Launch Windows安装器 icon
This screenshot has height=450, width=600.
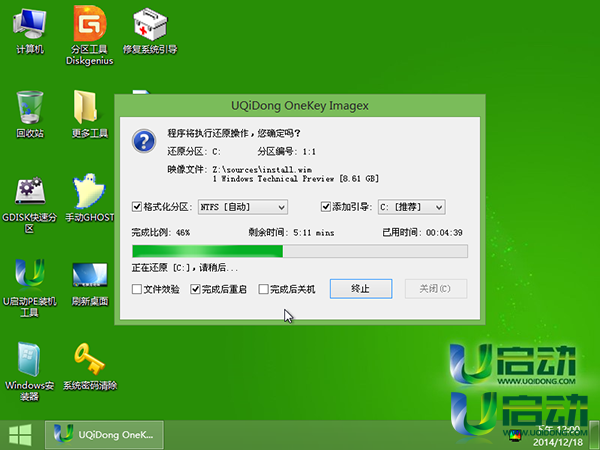click(x=30, y=371)
